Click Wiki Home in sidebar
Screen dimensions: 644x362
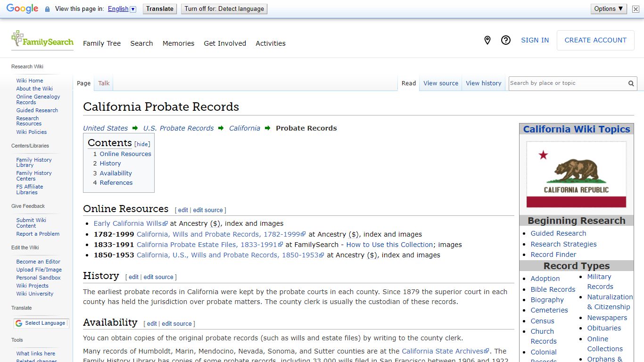point(30,81)
